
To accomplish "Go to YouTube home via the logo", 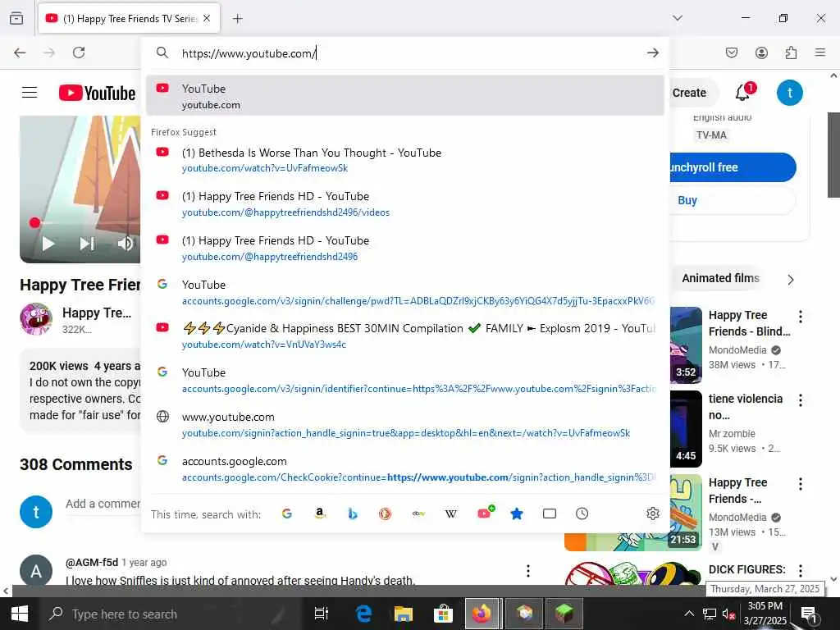I will (x=97, y=93).
